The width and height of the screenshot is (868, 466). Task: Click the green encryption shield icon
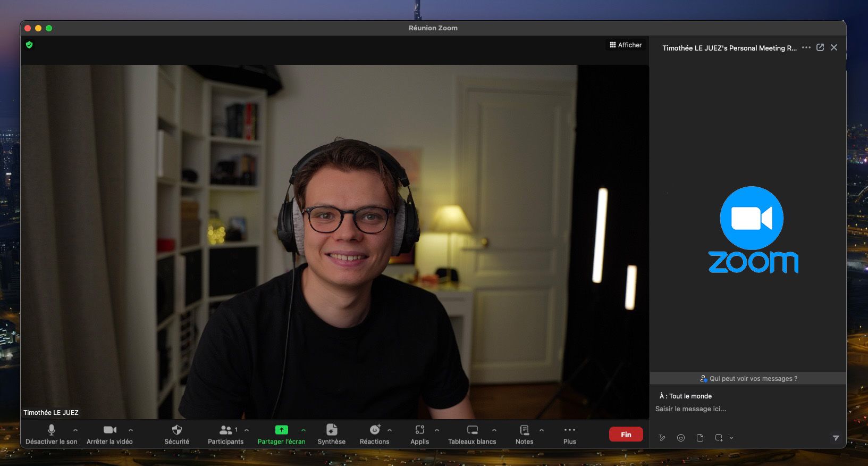(x=29, y=45)
